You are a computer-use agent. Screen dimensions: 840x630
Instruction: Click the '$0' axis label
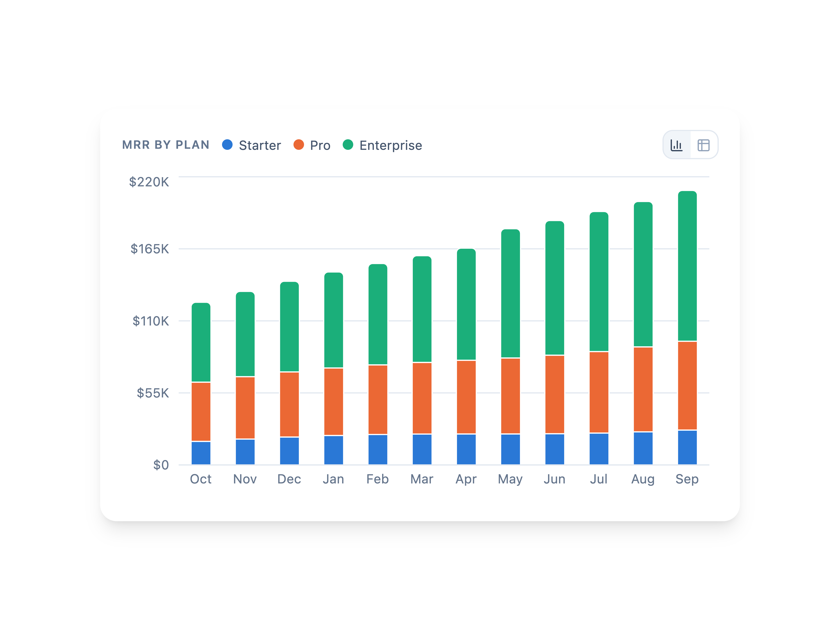pyautogui.click(x=161, y=465)
